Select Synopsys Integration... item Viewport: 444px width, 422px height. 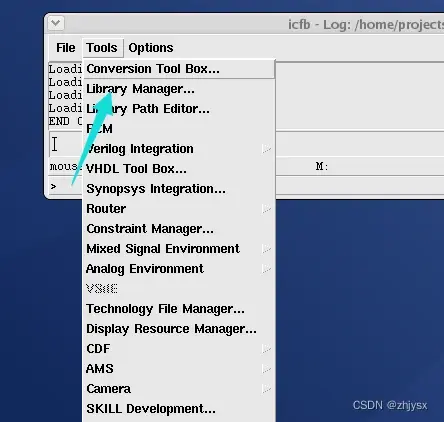pyautogui.click(x=179, y=189)
